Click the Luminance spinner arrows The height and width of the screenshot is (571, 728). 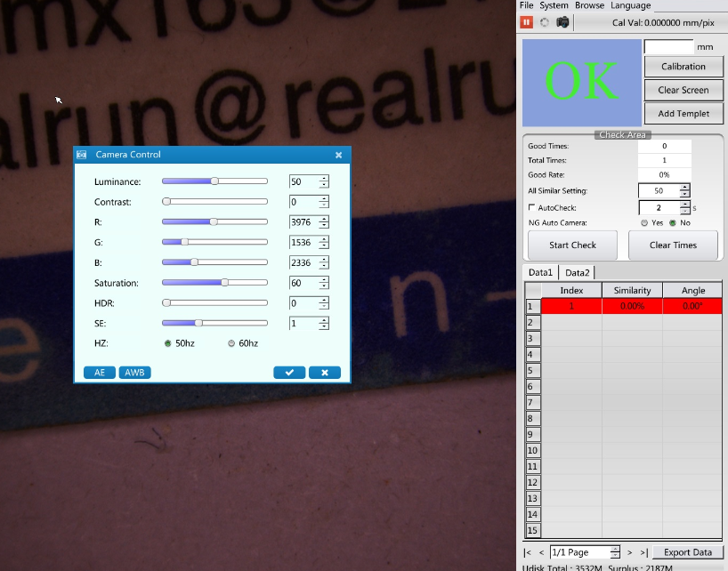324,181
